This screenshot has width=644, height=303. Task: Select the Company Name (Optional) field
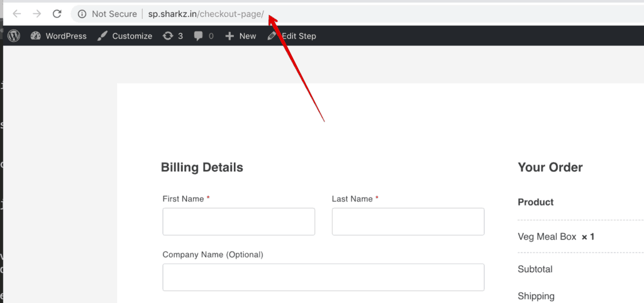[x=323, y=277]
